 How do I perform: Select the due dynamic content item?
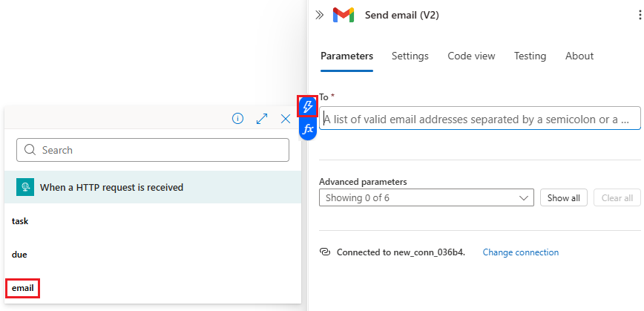tap(19, 255)
